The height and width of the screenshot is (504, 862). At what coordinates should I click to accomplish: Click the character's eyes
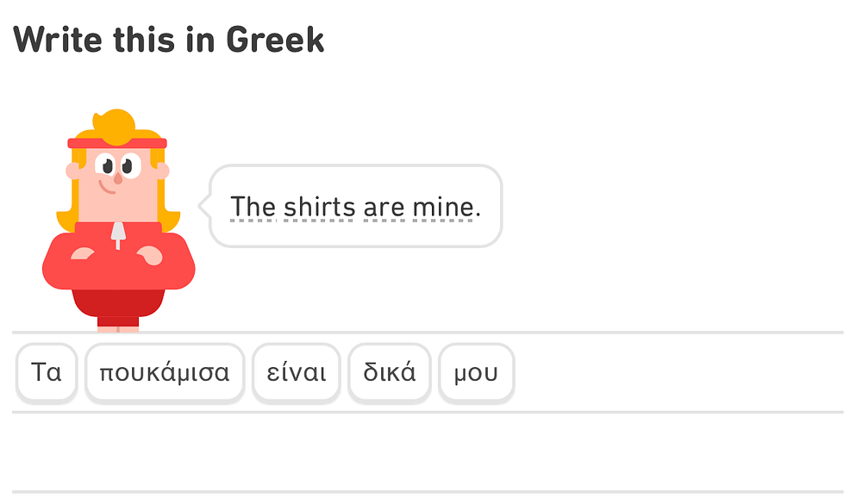[116, 164]
